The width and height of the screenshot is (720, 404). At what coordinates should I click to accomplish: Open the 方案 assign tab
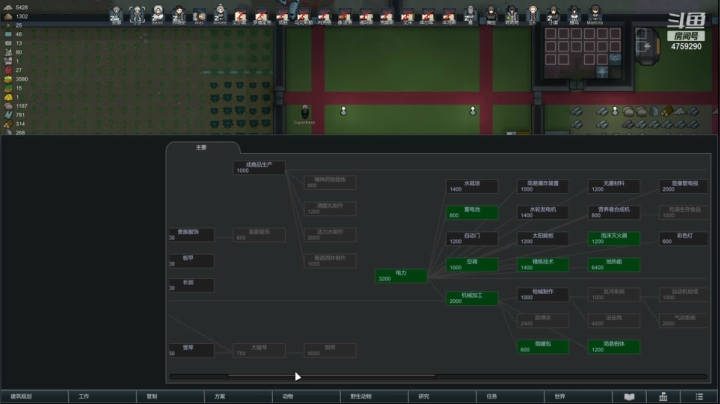point(238,397)
